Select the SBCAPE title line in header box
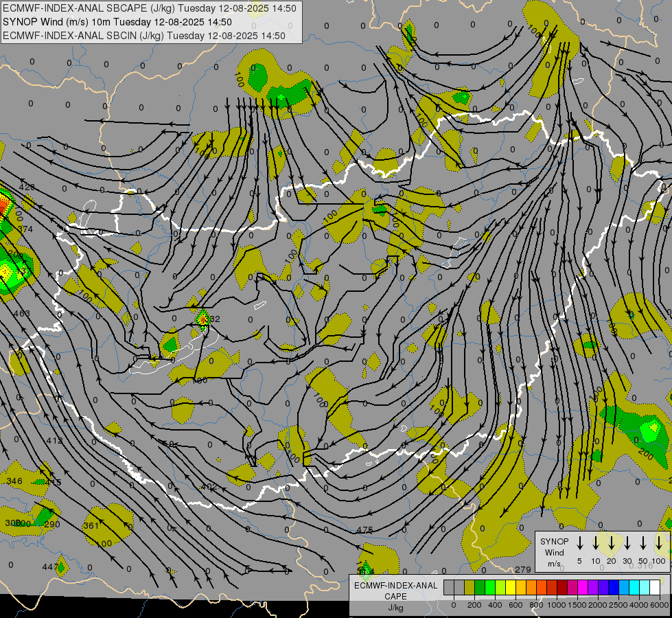 click(149, 8)
